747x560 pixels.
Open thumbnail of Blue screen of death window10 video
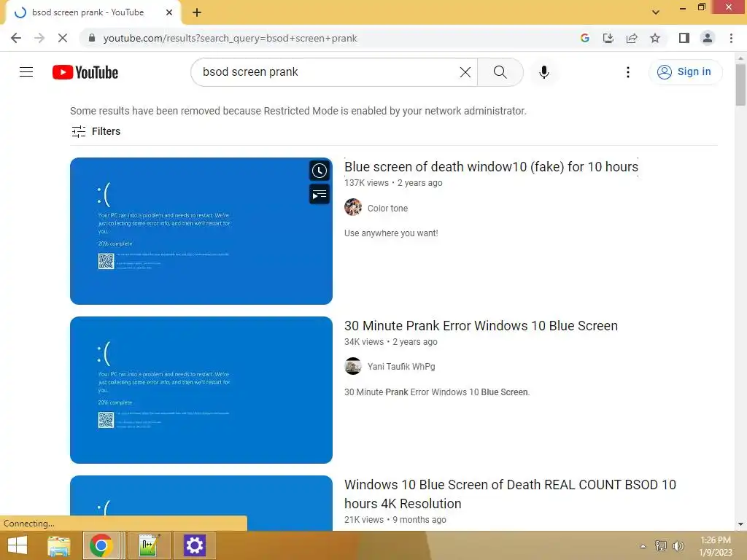click(201, 231)
